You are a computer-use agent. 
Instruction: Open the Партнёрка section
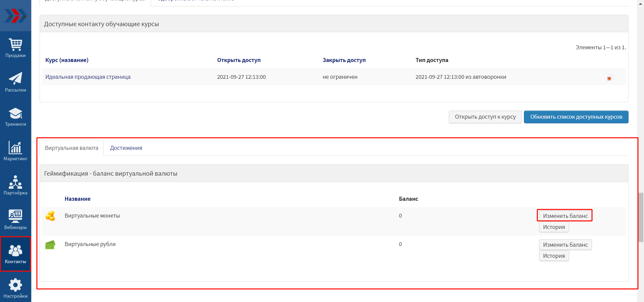click(15, 185)
